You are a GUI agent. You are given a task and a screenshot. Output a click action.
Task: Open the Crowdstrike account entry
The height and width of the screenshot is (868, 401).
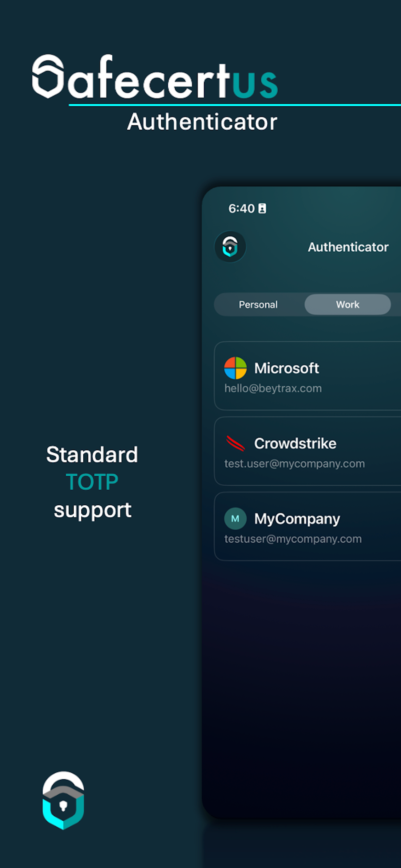point(307,451)
